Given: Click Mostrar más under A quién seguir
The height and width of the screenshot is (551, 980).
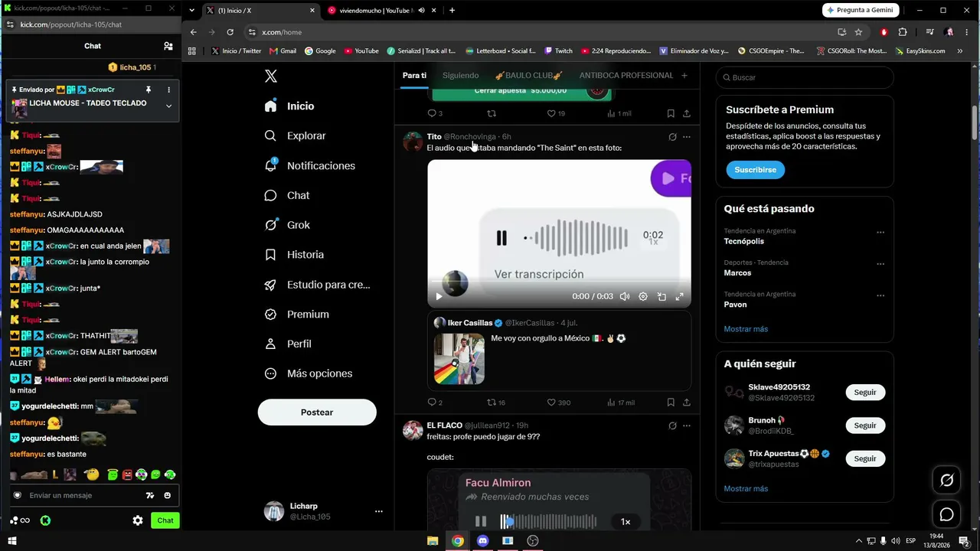Looking at the screenshot, I should tap(746, 488).
